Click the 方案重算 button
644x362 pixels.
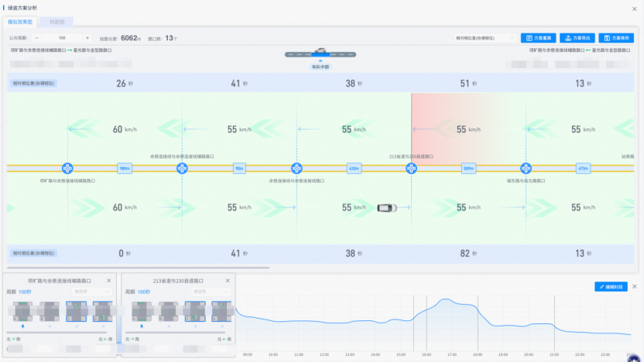(538, 37)
